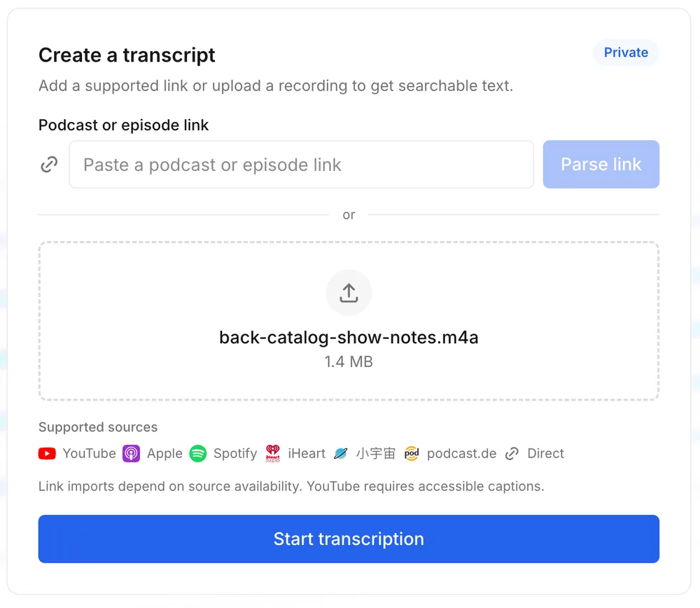Click the 'Add a supported link' description text
This screenshot has width=700, height=608.
coord(276,85)
